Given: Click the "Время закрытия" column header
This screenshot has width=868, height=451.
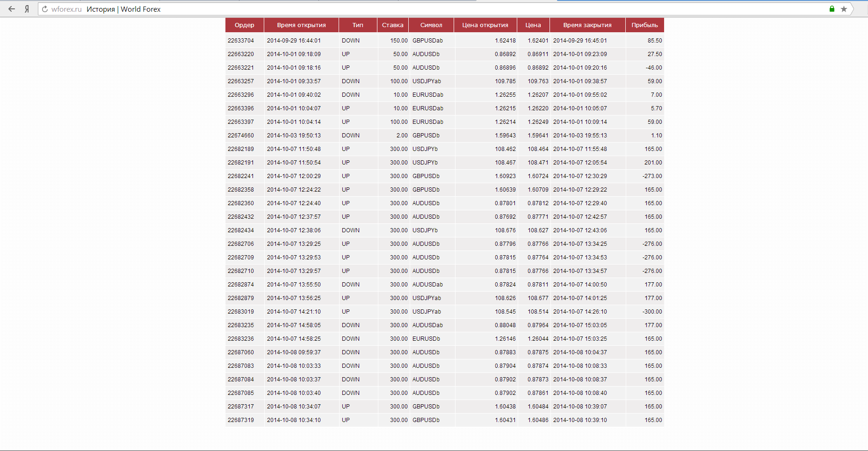Looking at the screenshot, I should point(587,25).
